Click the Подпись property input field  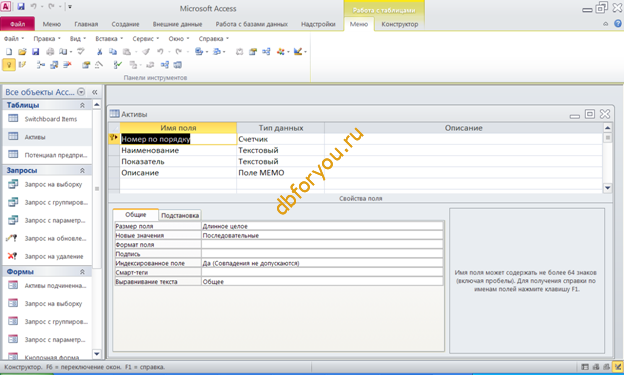click(x=322, y=254)
